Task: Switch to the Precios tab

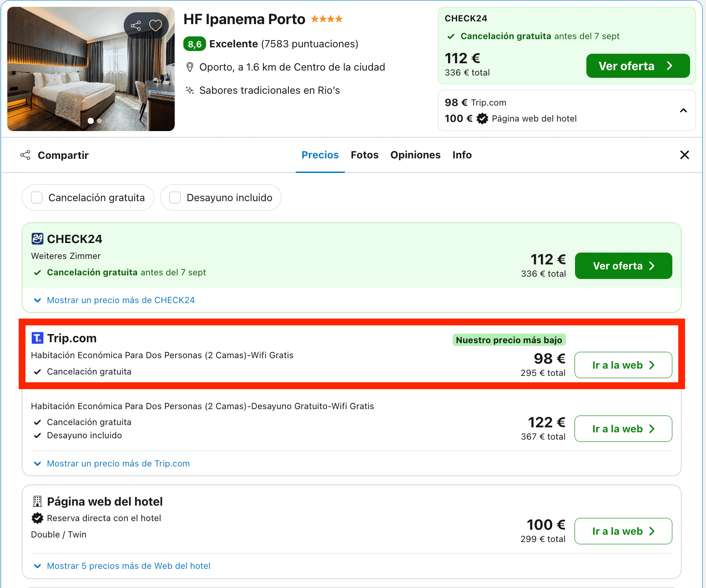Action: point(320,155)
